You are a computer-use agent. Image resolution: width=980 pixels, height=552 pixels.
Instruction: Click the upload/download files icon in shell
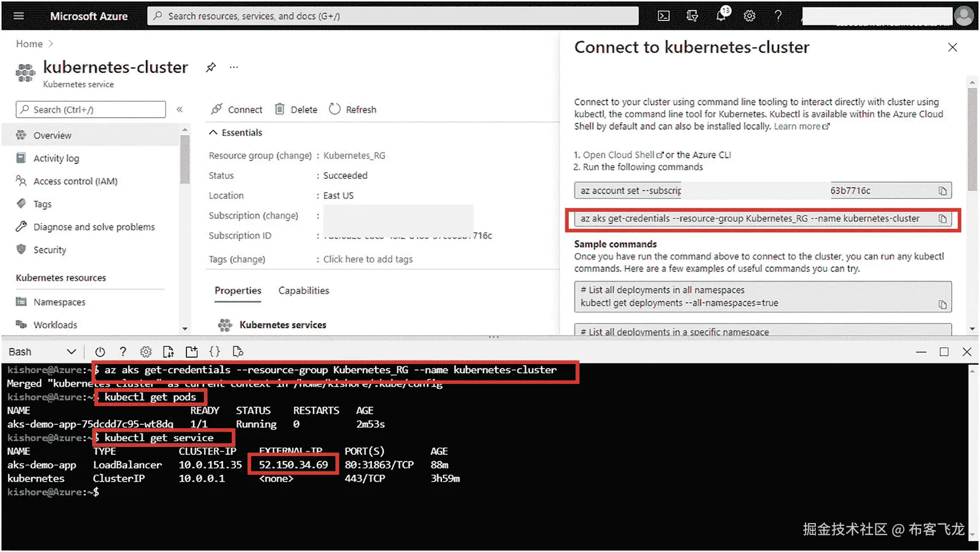coord(169,352)
